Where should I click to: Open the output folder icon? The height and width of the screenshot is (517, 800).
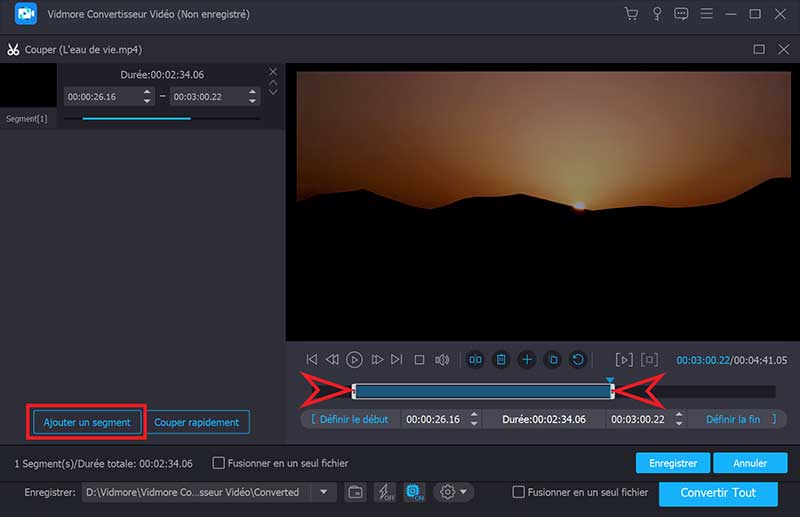click(355, 492)
